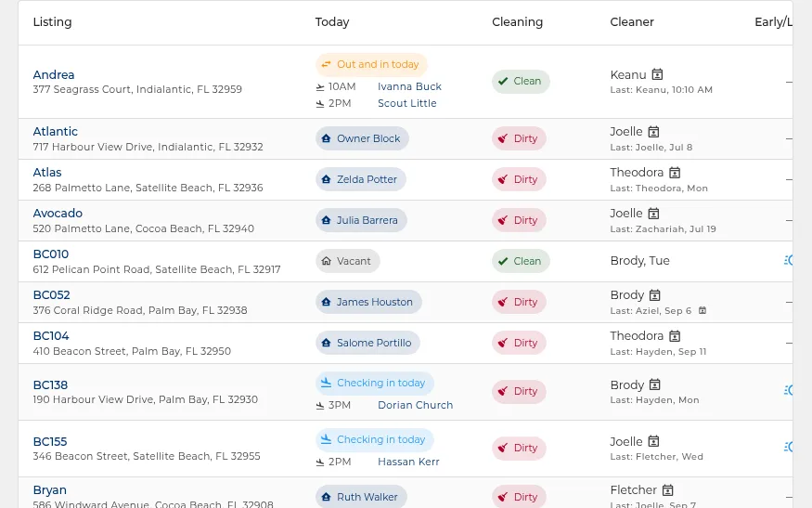The width and height of the screenshot is (812, 508).
Task: Open the calendar icon next to Brody in BC138 row
Action: [655, 384]
